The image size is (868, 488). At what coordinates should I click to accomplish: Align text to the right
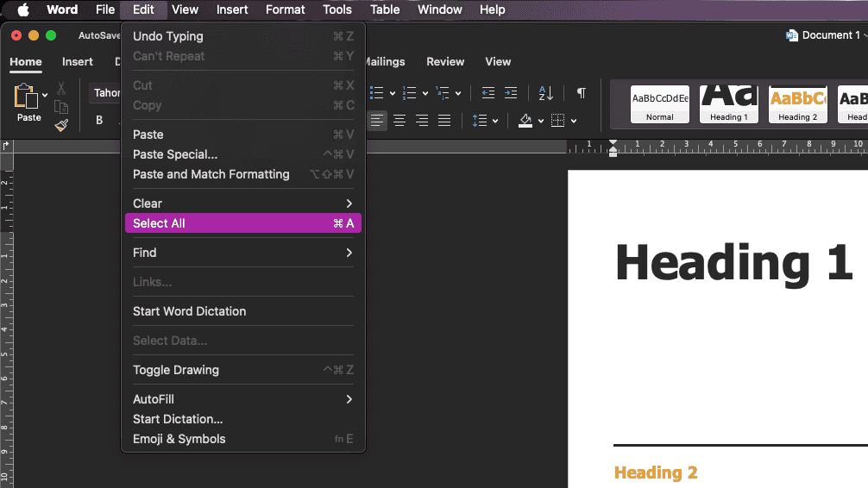[x=422, y=121]
